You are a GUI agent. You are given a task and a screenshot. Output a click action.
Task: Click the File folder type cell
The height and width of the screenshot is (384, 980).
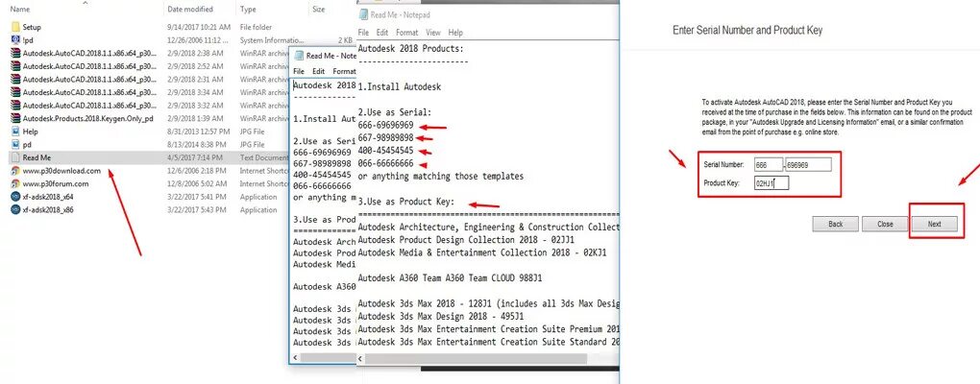pyautogui.click(x=257, y=27)
